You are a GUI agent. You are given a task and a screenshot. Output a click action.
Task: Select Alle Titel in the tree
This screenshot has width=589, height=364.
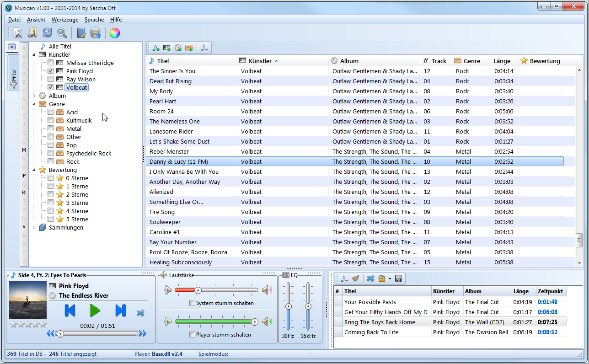60,46
